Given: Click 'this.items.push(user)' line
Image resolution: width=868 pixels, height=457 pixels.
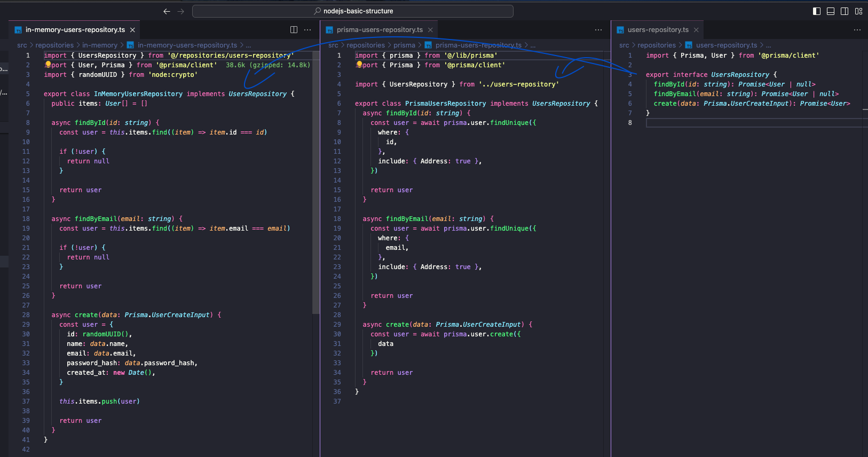Looking at the screenshot, I should [x=99, y=401].
